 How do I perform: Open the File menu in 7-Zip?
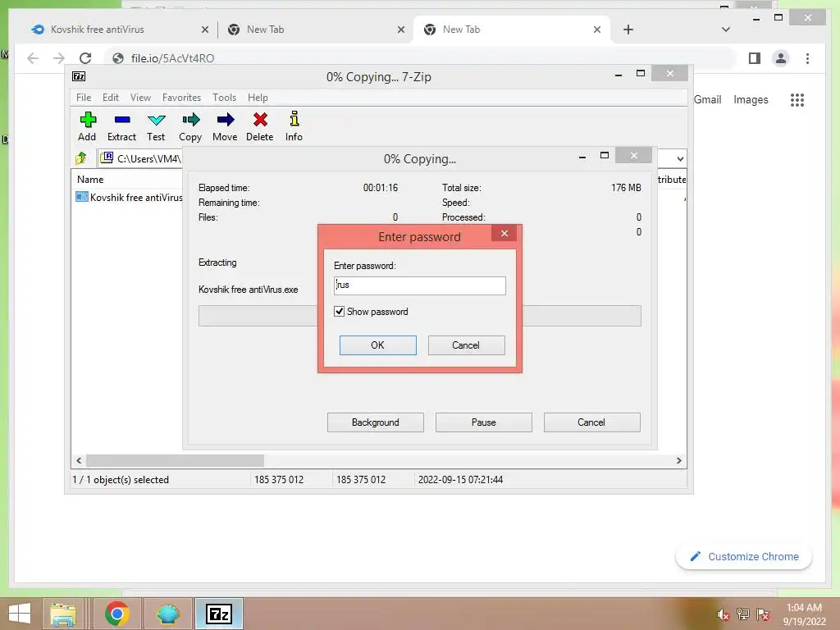84,98
